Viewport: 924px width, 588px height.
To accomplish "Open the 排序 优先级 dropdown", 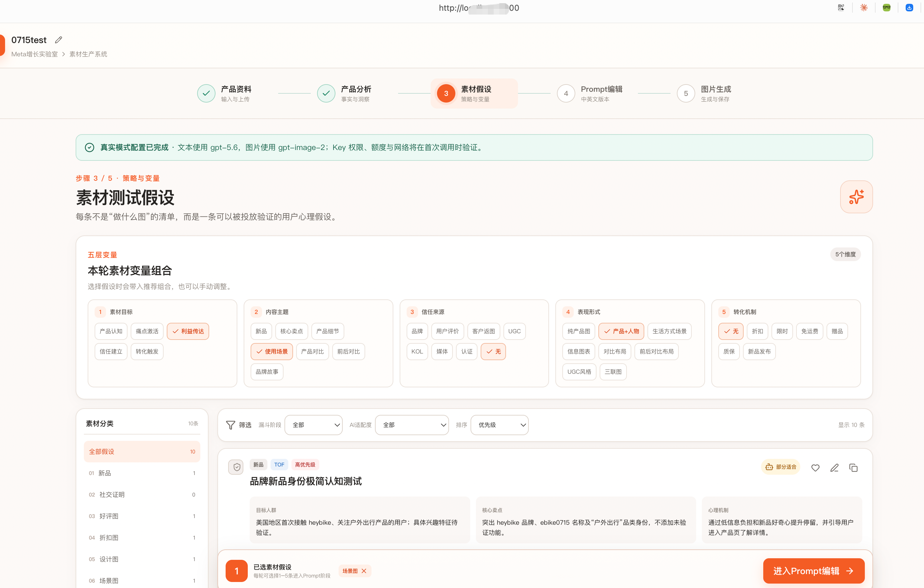I will (x=499, y=425).
